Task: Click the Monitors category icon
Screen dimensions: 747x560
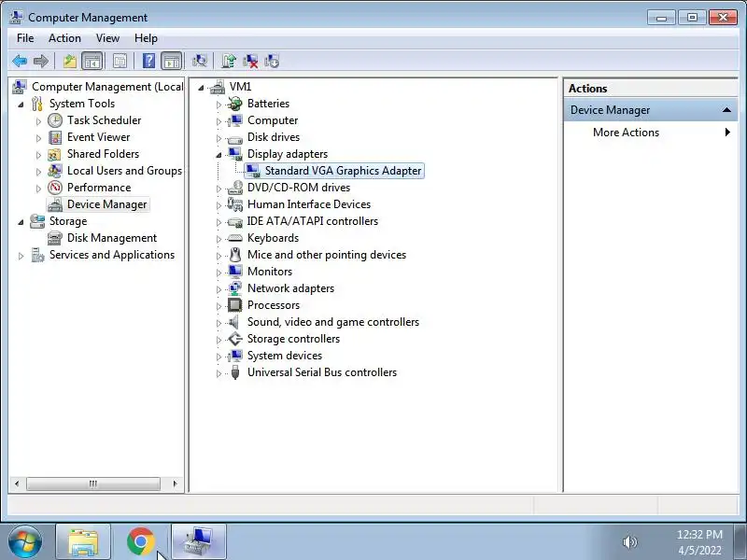Action: [234, 272]
